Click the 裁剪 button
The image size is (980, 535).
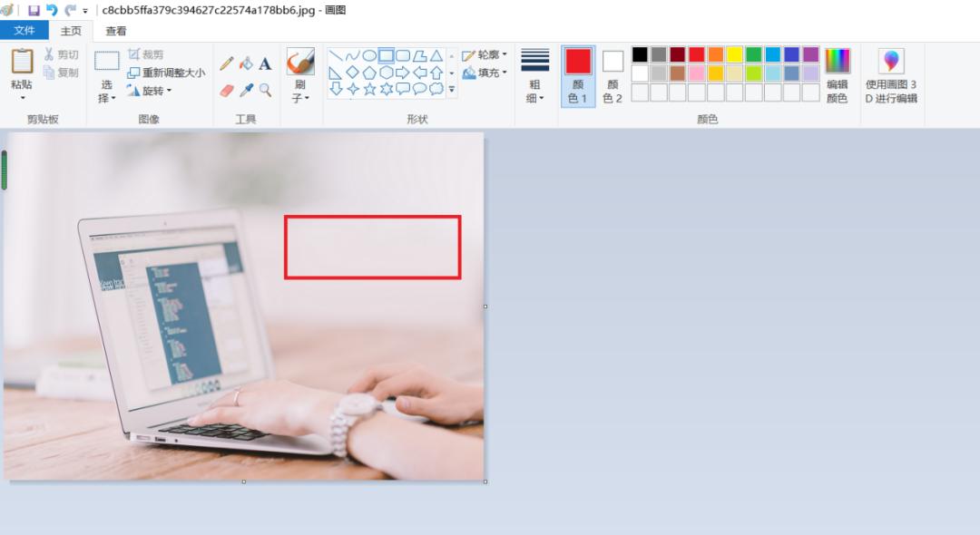145,54
